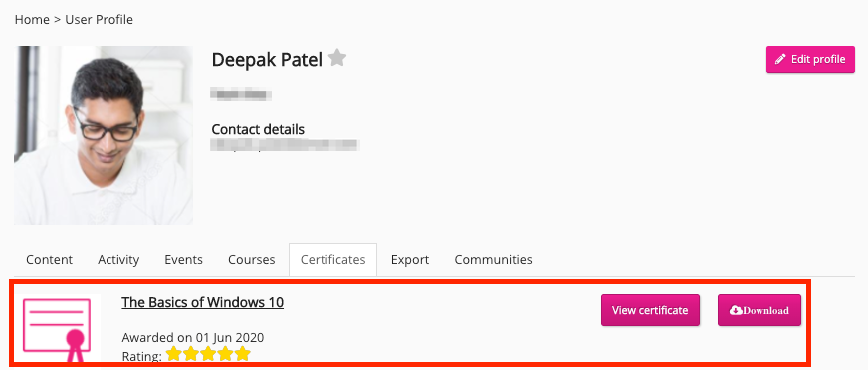Click the fifth rating star
Viewport: 868px width, 370px height.
pyautogui.click(x=243, y=354)
